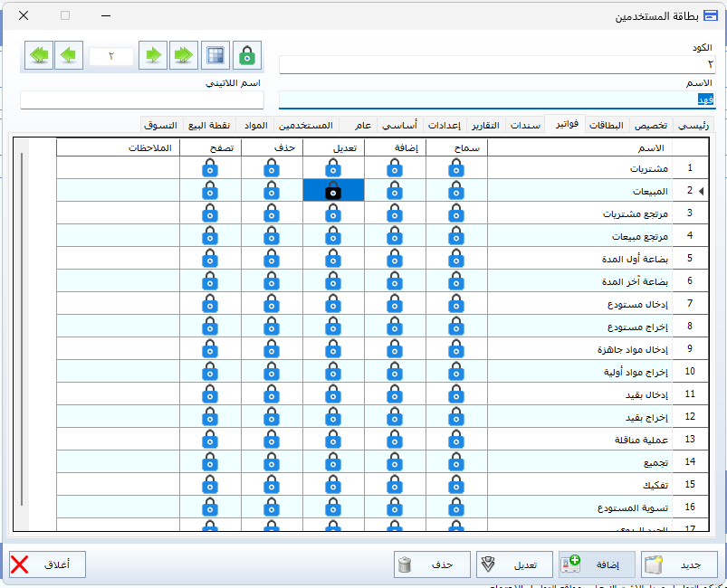727x588 pixels.
Task: Open the نقطة البيع tab
Action: pos(207,125)
